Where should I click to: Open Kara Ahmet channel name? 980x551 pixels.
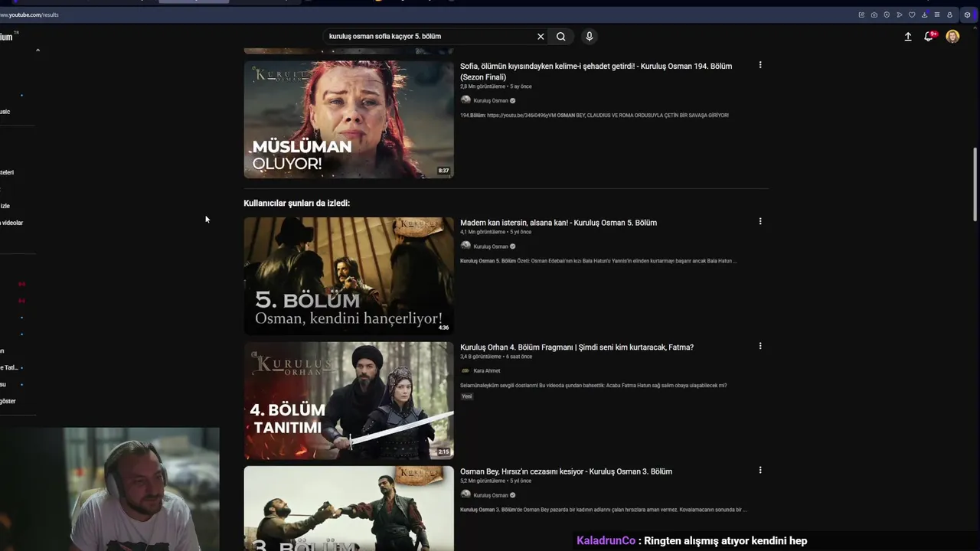coord(487,371)
